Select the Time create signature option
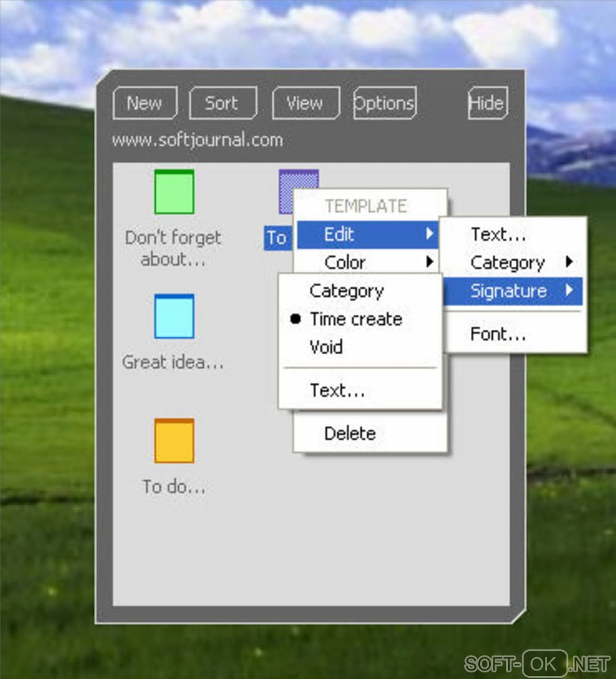 [x=360, y=319]
